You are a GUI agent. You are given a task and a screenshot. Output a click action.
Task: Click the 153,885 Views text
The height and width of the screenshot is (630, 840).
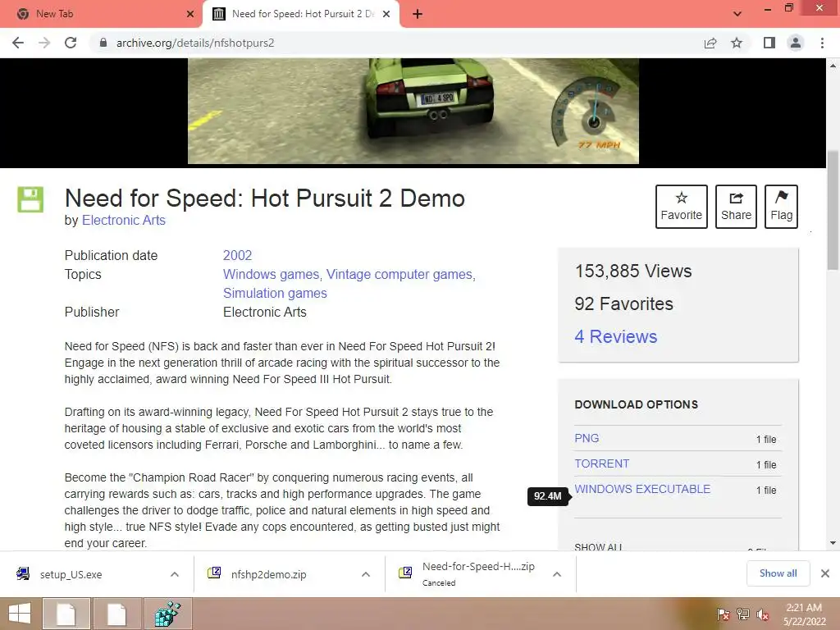pos(633,271)
